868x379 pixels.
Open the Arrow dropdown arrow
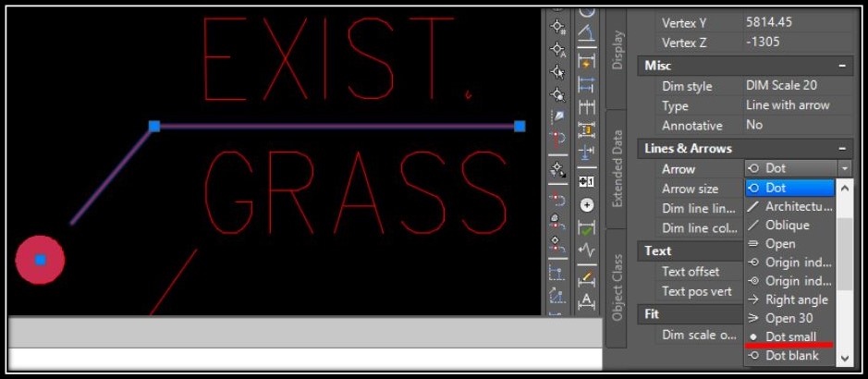pos(844,168)
